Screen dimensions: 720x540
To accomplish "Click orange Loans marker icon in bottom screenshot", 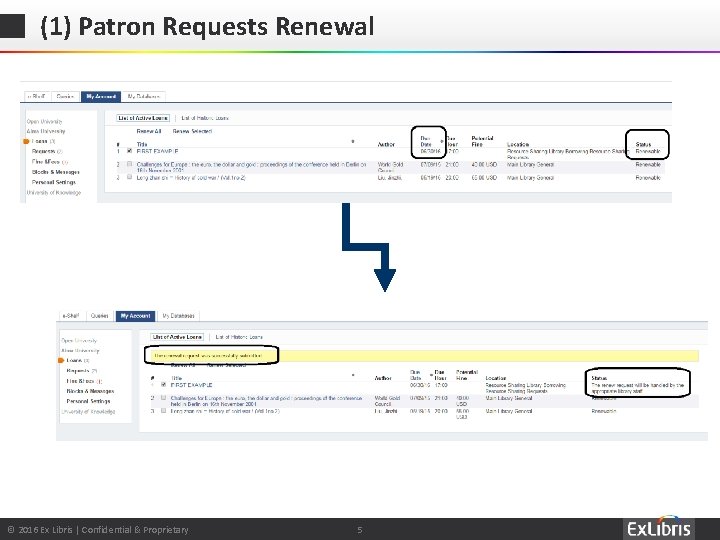I will (61, 360).
